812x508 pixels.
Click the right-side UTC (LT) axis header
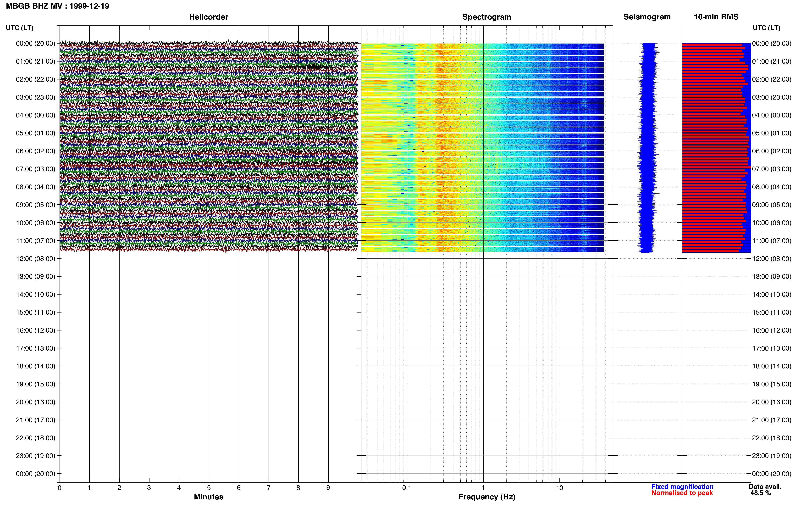[766, 28]
